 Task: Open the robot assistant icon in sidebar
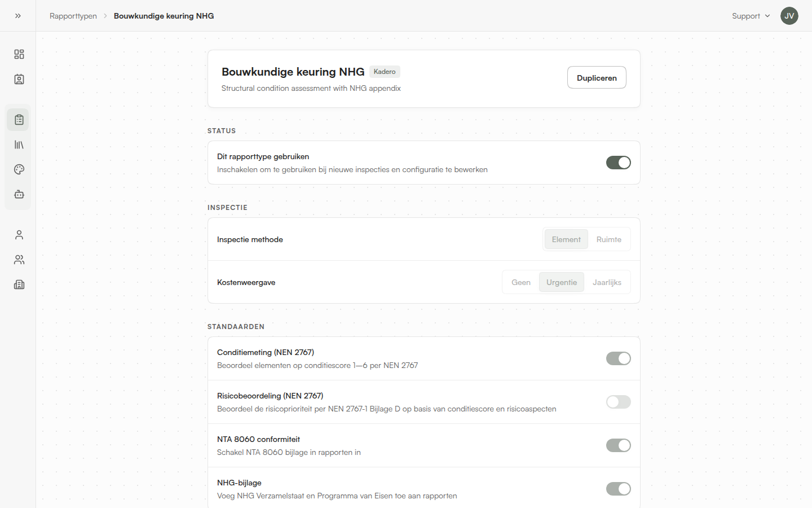19,194
